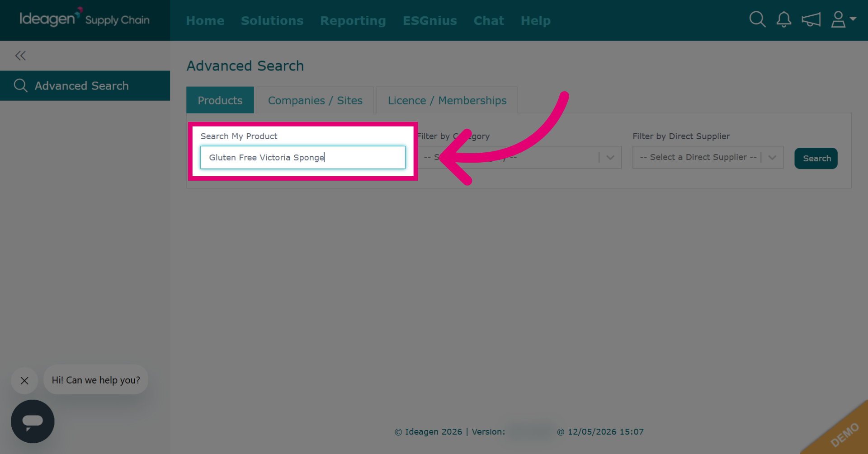Click the Hi! Can we help you? message
Viewport: 868px width, 454px height.
[x=96, y=380]
